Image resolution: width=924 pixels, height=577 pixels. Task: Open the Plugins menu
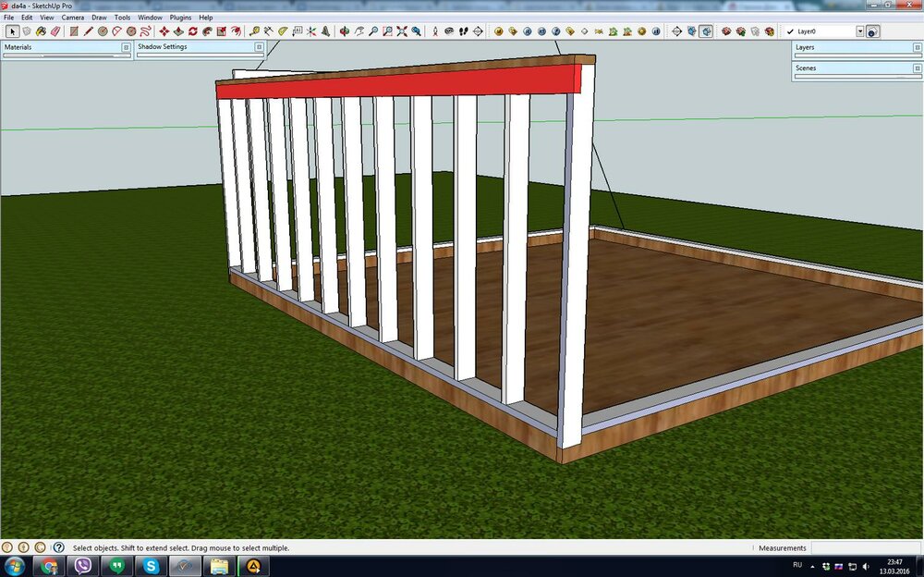[x=180, y=18]
